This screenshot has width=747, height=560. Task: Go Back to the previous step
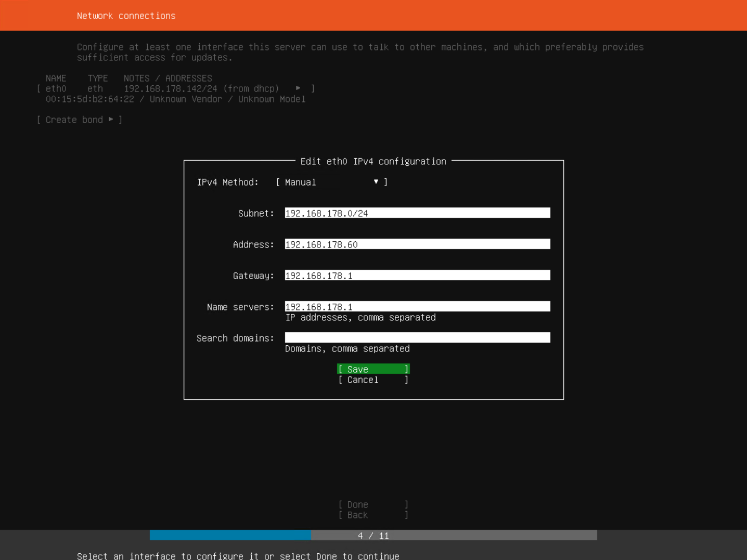tap(372, 515)
